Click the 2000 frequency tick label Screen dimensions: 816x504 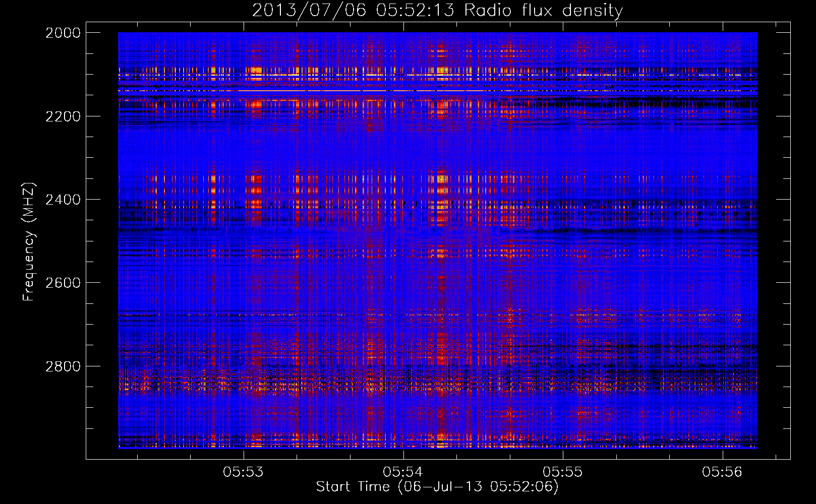[63, 33]
